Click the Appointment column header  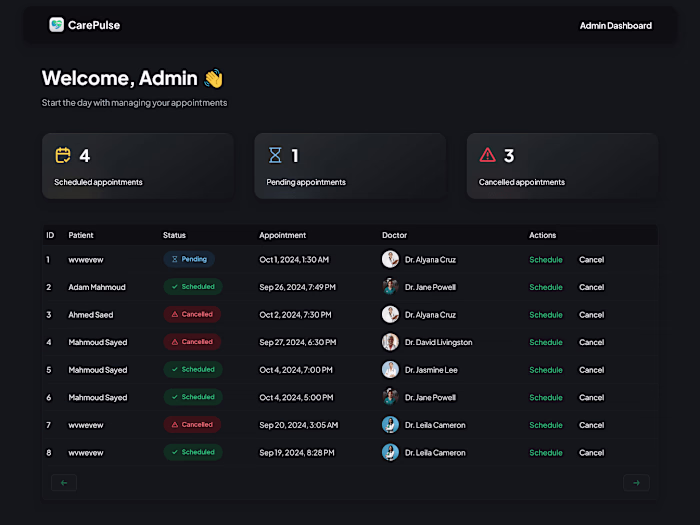point(282,236)
